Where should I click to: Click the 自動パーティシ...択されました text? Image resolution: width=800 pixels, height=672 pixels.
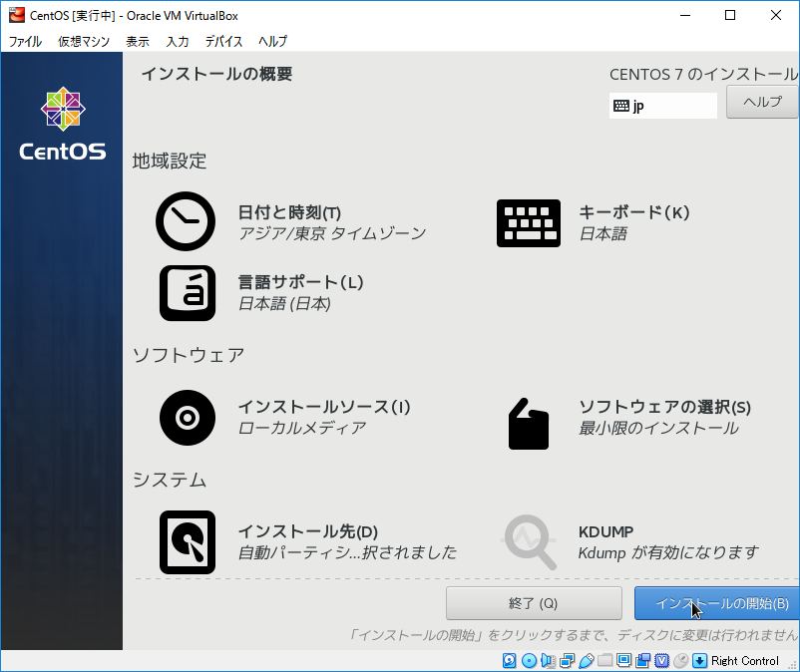pos(347,552)
